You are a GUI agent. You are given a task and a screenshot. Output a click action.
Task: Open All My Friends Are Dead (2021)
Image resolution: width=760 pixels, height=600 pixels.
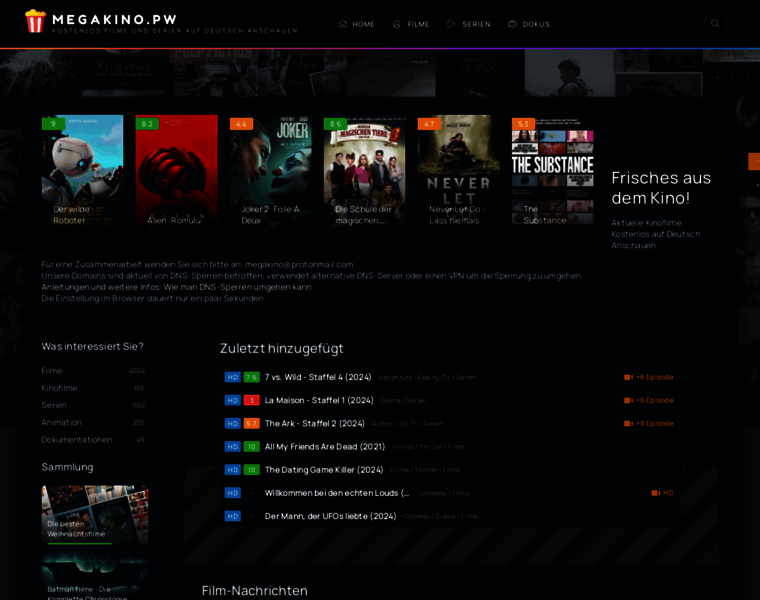325,447
